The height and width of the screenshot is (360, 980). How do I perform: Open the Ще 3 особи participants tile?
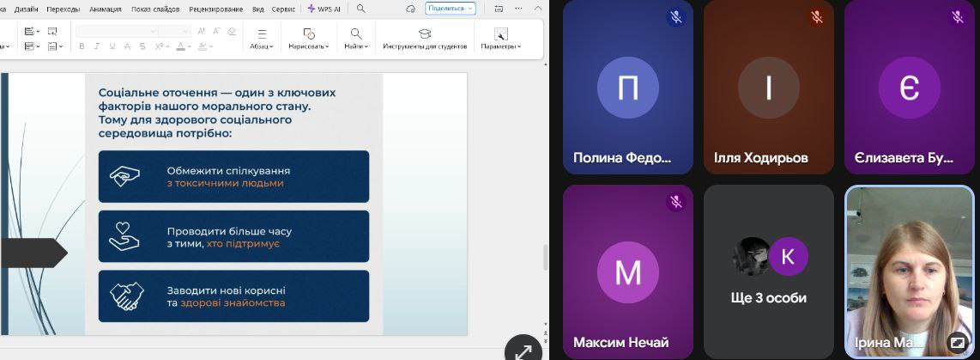click(768, 271)
